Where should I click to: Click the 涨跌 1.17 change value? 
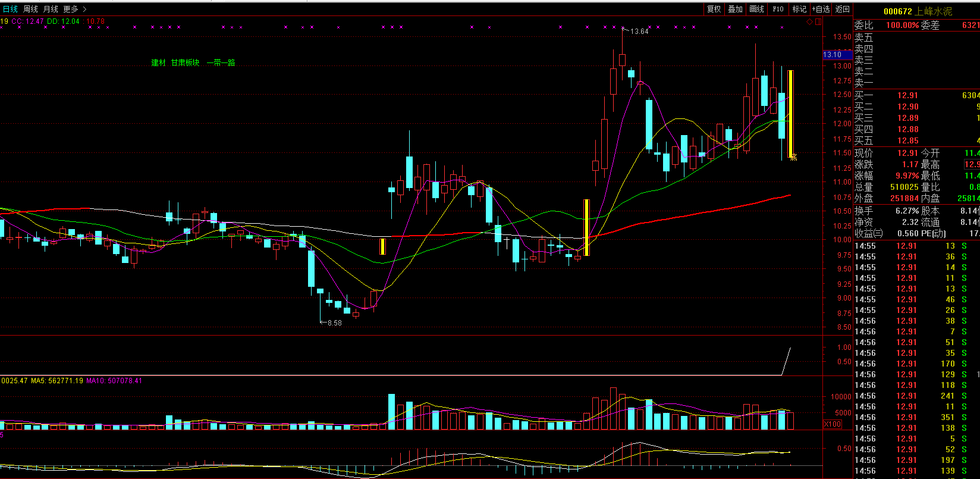[910, 164]
